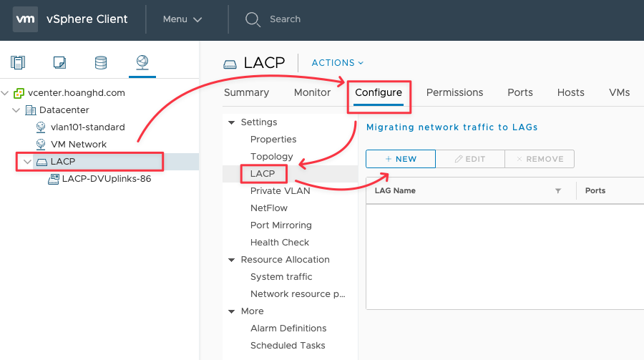Viewport: 644px width, 360px height.
Task: Click the LACP switch icon in header
Action: 230,64
